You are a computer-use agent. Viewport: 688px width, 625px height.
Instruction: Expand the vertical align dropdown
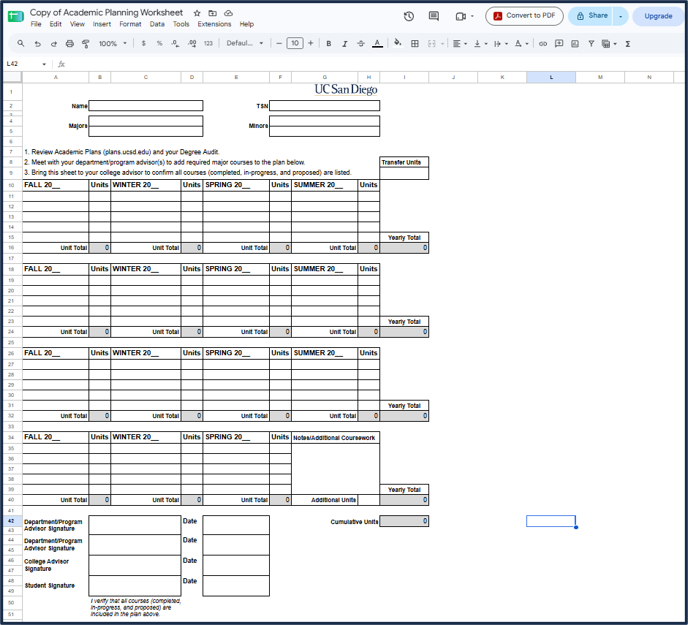tap(485, 43)
